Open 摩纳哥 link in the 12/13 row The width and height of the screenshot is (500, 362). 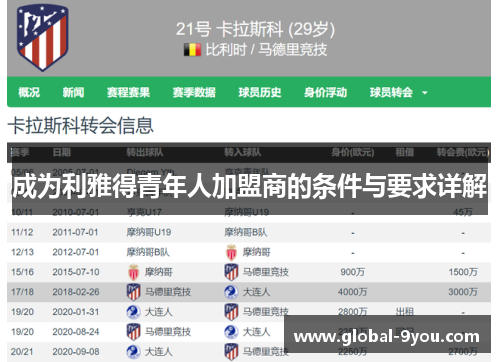coord(256,252)
